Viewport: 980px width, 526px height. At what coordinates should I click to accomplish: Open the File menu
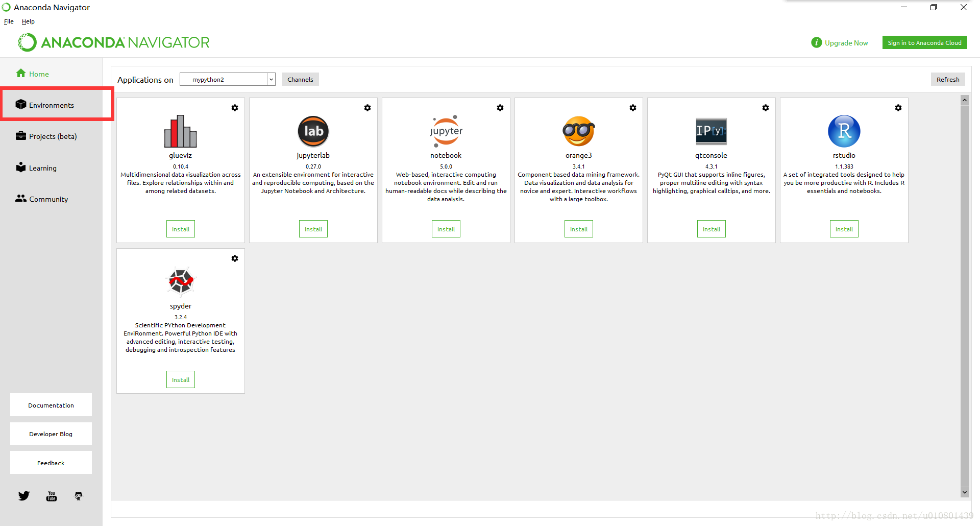[9, 21]
